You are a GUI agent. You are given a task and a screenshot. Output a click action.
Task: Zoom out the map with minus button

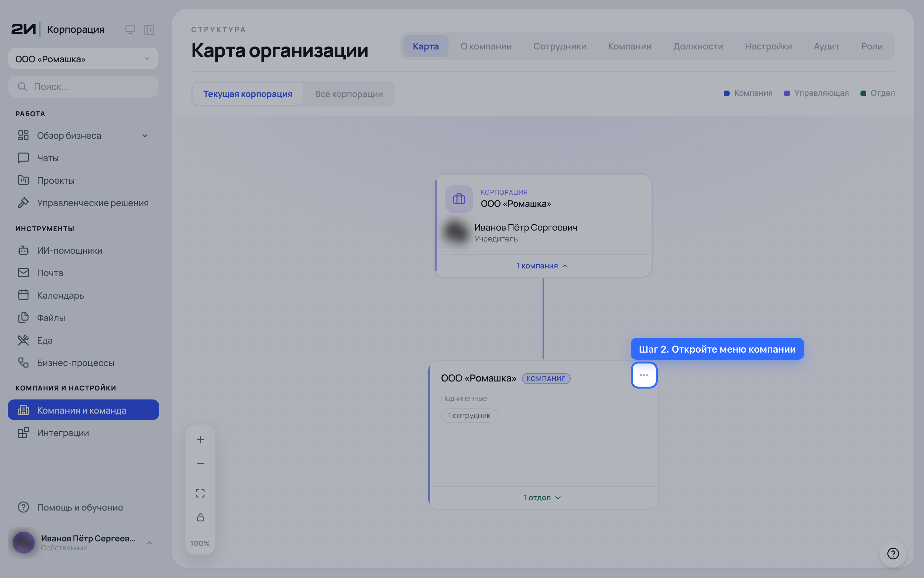(201, 463)
